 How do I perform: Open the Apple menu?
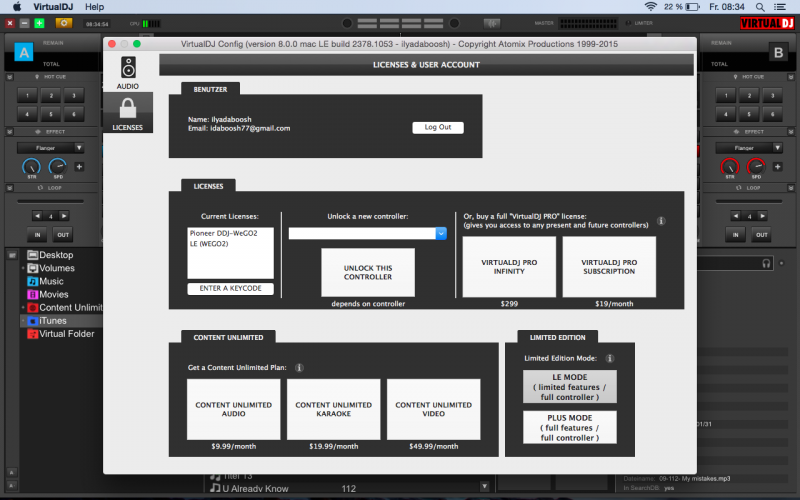[17, 7]
